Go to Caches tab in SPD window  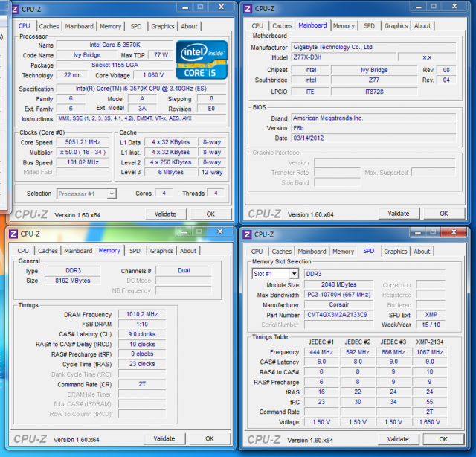[281, 252]
